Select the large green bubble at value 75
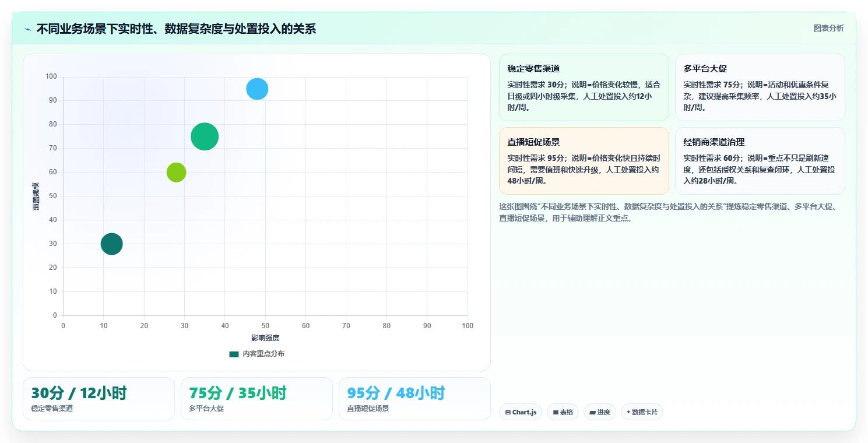Image resolution: width=868 pixels, height=443 pixels. point(205,136)
